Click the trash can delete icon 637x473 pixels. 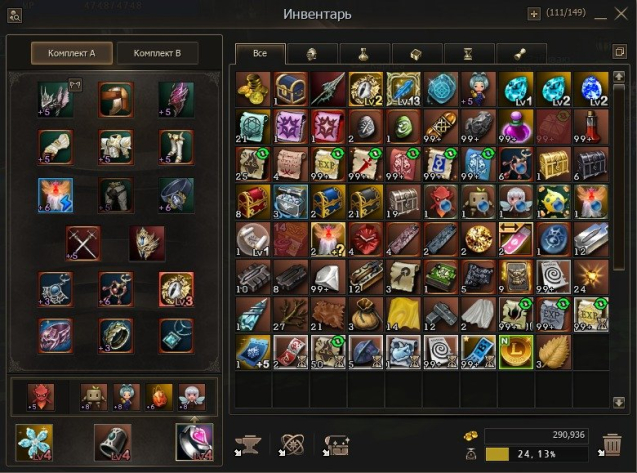point(611,445)
